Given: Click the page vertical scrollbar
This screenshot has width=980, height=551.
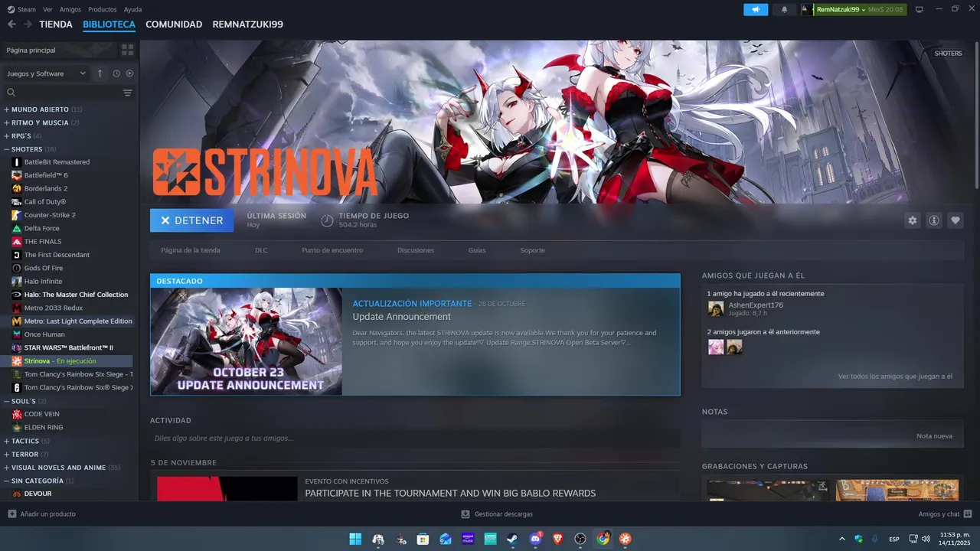Looking at the screenshot, I should click(977, 115).
